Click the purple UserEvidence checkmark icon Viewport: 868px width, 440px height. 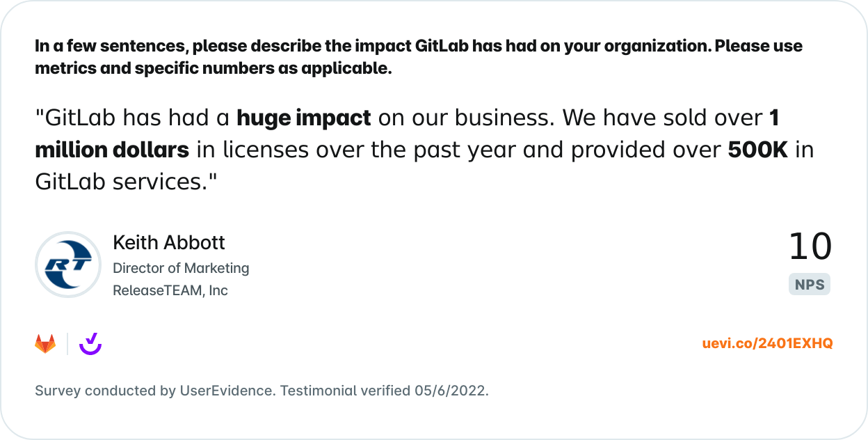[90, 344]
